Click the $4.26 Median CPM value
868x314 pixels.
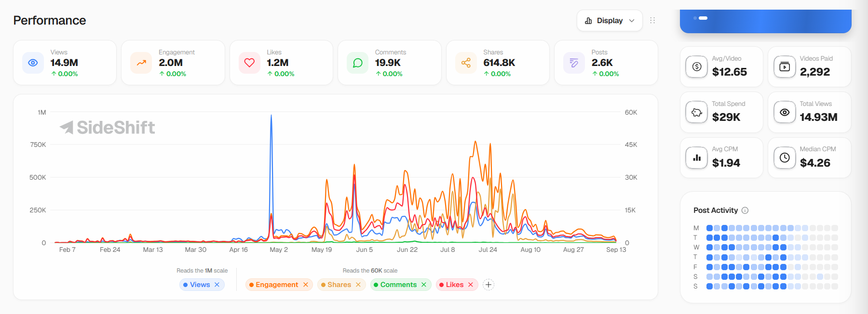(815, 163)
